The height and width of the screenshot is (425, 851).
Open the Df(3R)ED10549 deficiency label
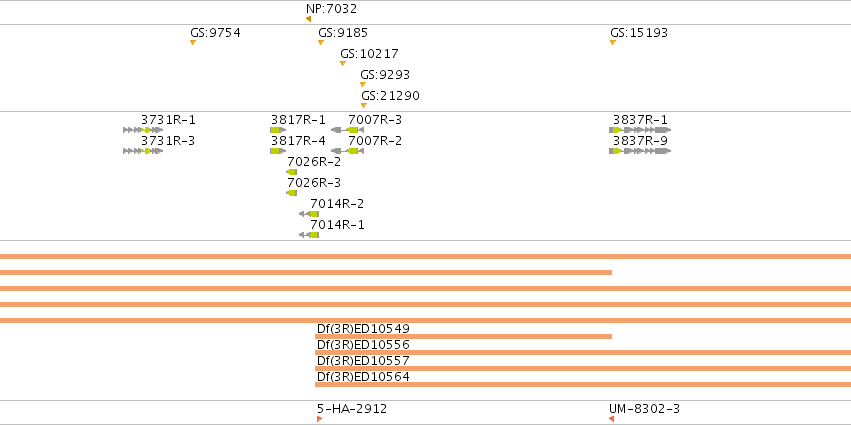coord(363,328)
